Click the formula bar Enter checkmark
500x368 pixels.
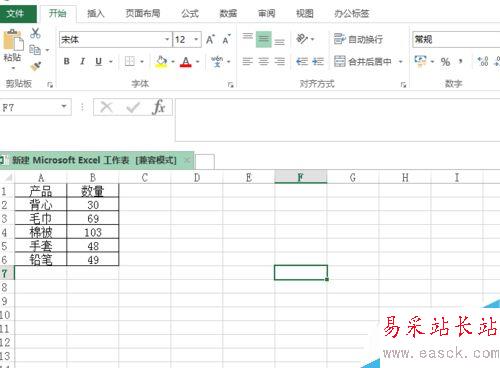coord(133,107)
